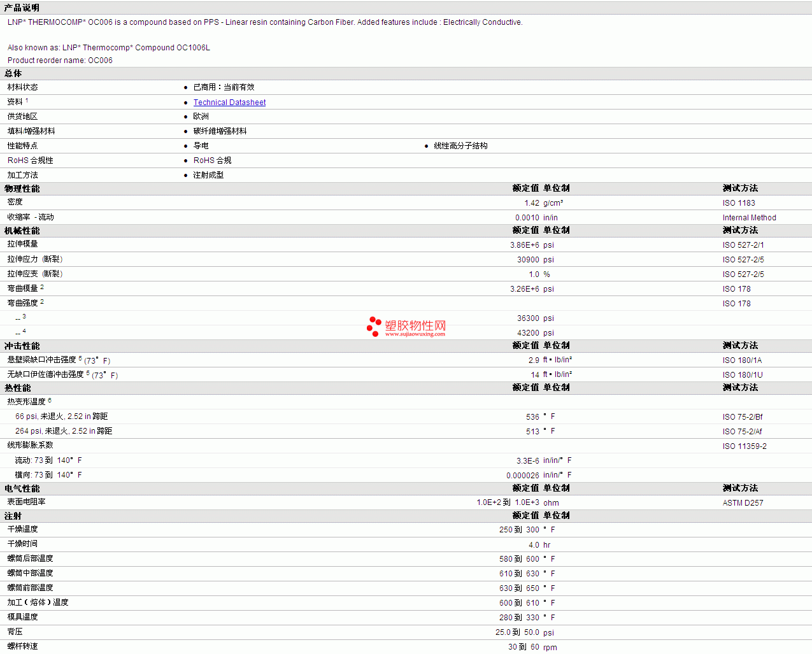The image size is (812, 654).
Task: Click heat deflection value 536
Action: point(532,417)
